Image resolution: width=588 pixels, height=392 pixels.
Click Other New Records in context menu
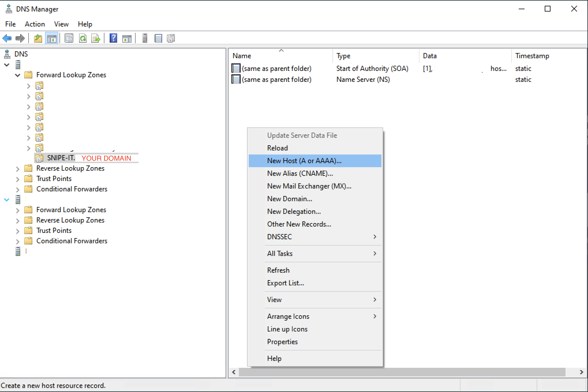tap(315, 224)
